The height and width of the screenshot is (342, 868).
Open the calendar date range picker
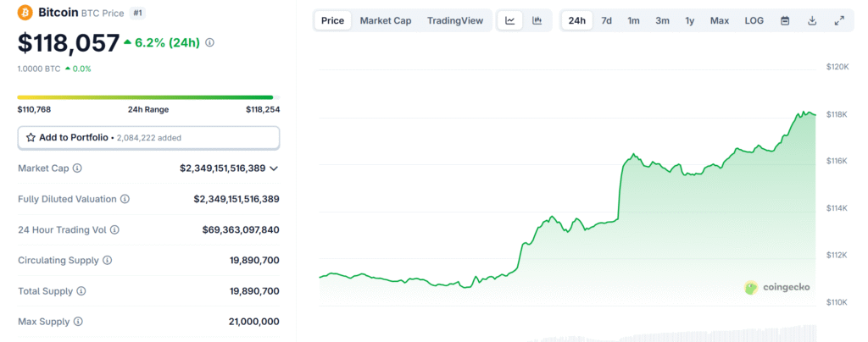(785, 20)
